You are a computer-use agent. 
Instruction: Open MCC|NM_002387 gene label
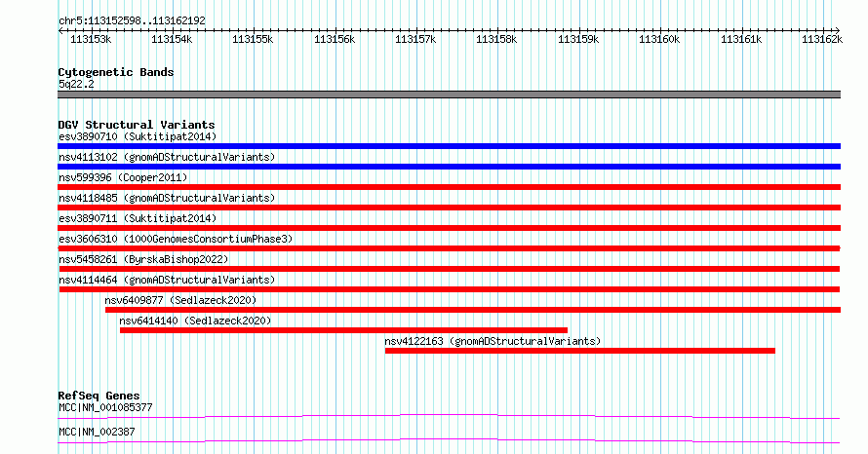coord(97,432)
